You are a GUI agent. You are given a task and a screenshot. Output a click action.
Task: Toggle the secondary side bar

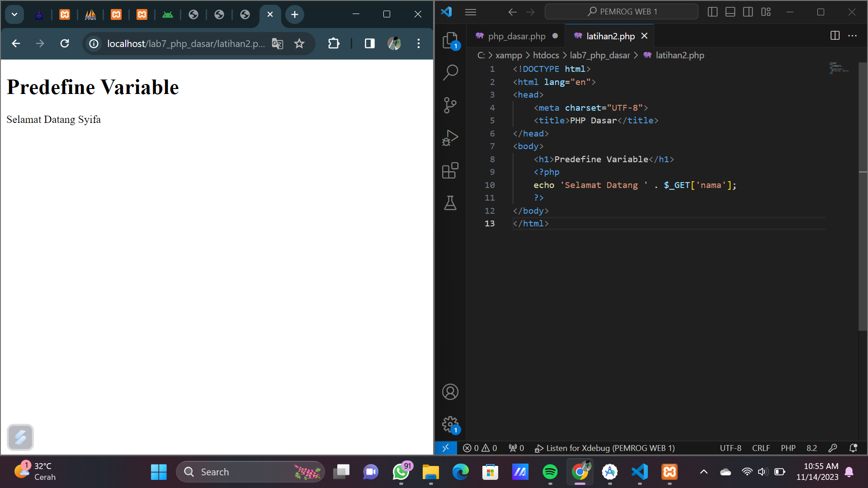pos(748,12)
